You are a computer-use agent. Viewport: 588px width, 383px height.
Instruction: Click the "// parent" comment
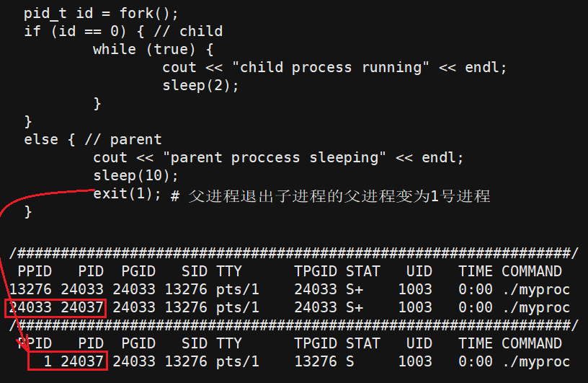(x=122, y=139)
